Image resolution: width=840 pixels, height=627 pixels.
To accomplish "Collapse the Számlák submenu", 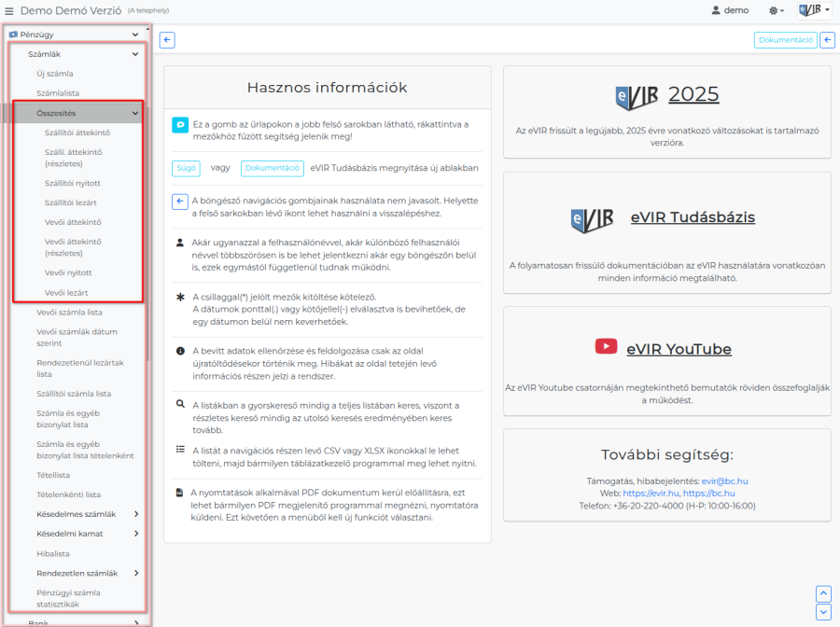I will pyautogui.click(x=135, y=54).
